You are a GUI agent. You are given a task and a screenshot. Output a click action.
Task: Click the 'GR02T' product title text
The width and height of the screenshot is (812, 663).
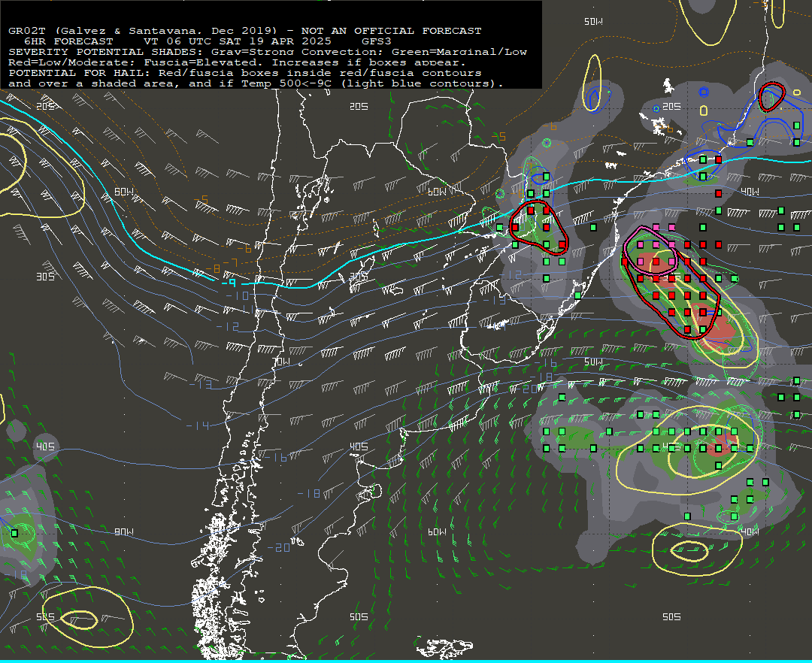click(x=27, y=31)
